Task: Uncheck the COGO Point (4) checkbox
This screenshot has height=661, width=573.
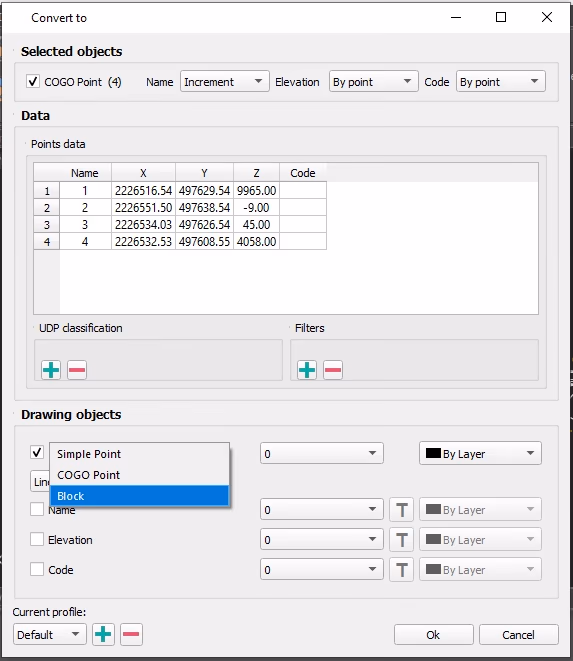Action: pyautogui.click(x=33, y=81)
